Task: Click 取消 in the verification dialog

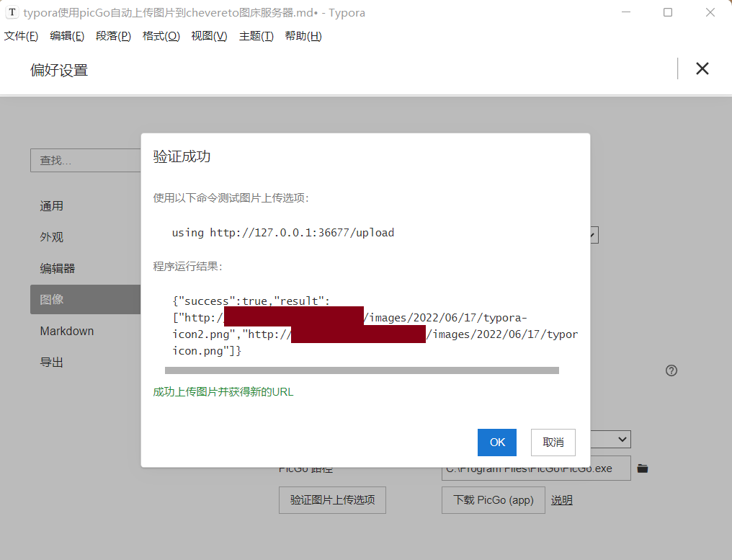Action: 553,443
